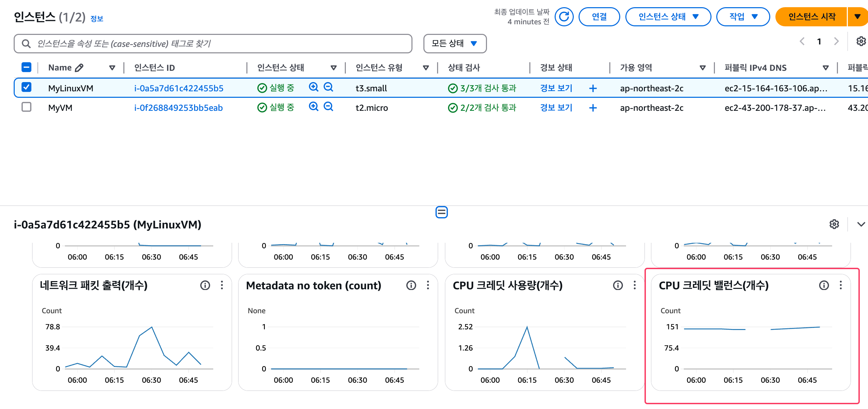Click edit pencil icon beside Name column

79,68
